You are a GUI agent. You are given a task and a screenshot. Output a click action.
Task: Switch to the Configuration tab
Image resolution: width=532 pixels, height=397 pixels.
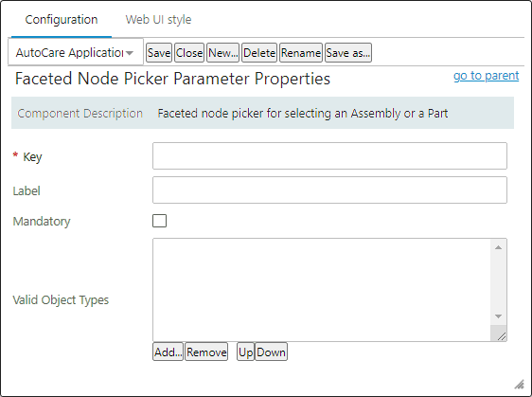point(62,20)
